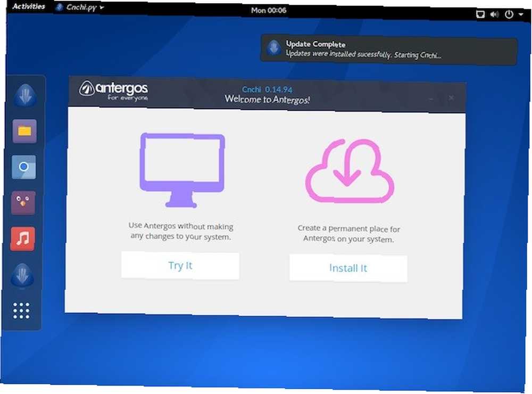Launch the Chromium browser from the dock
Screen dimensions: 532x394
[24, 167]
